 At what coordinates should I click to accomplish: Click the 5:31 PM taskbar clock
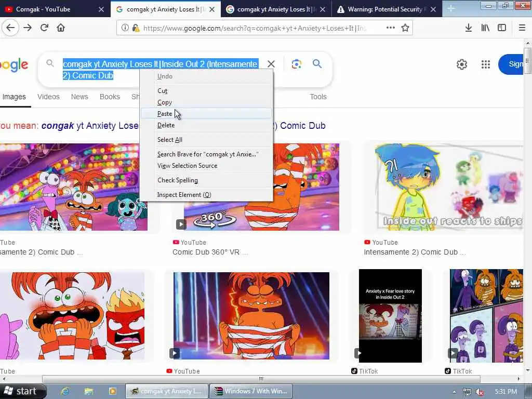(506, 392)
